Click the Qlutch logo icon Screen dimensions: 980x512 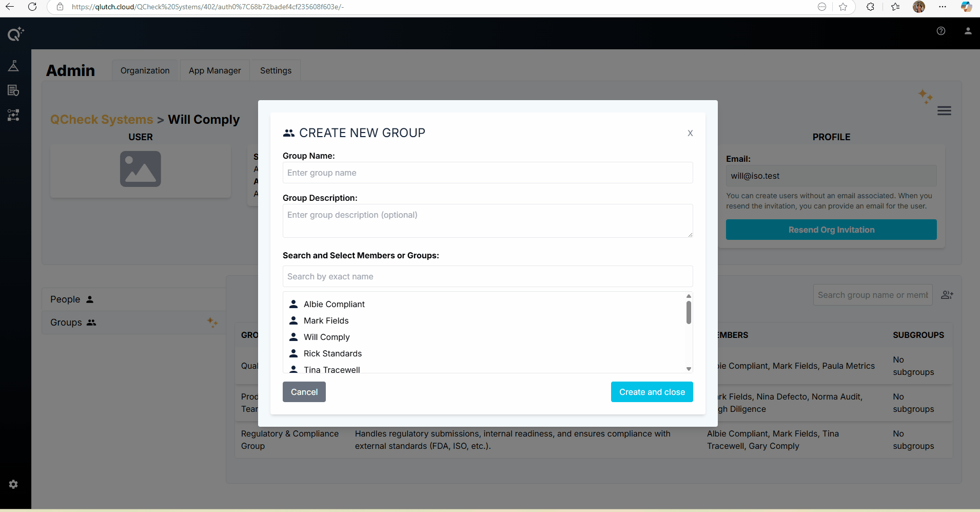coord(15,34)
